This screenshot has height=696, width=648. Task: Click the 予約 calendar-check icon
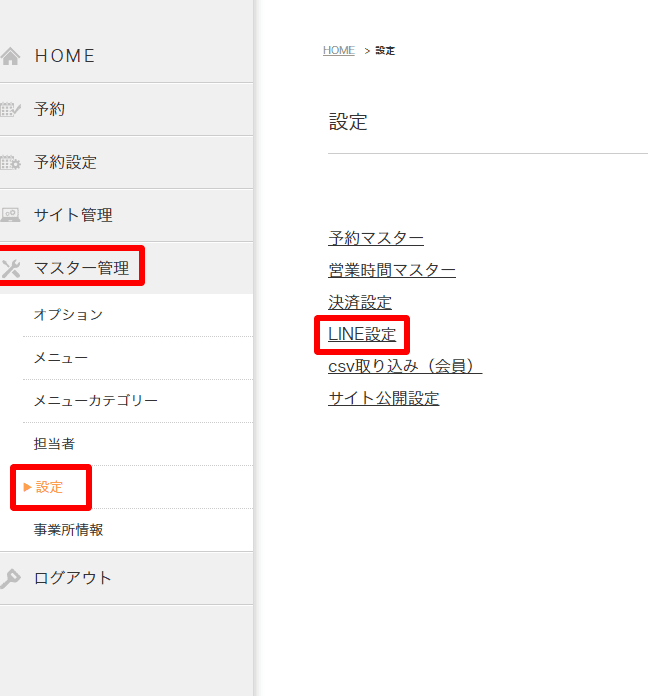click(10, 109)
